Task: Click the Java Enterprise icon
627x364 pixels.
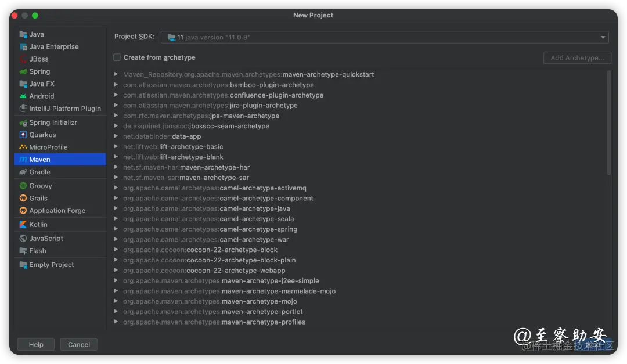Action: [23, 47]
